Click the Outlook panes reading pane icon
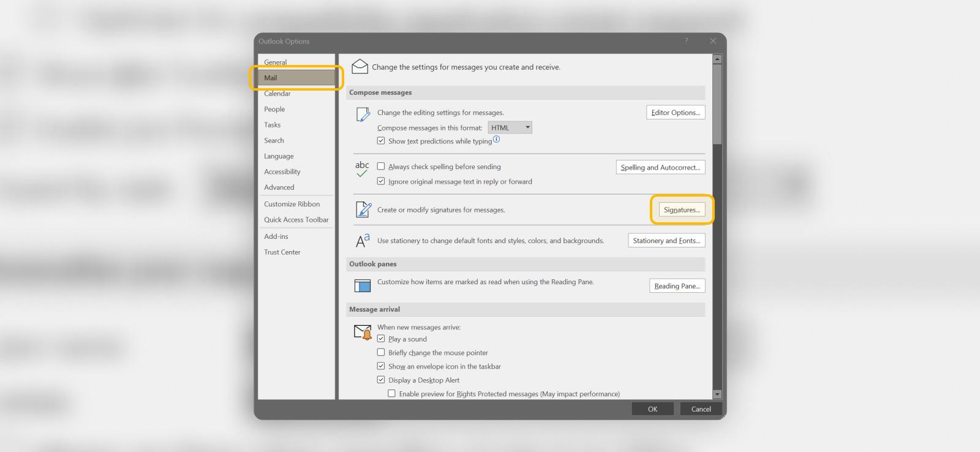The image size is (980, 452). coord(363,285)
